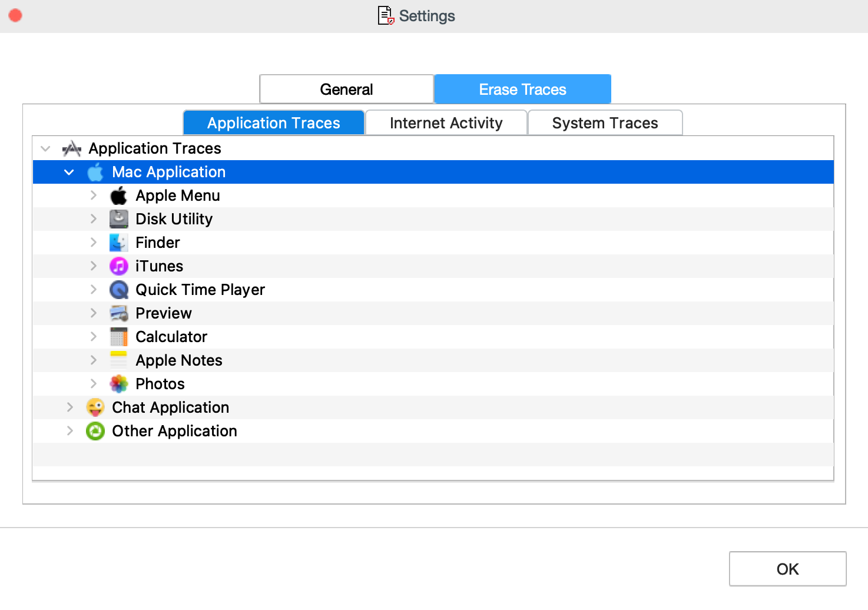
Task: Click the yellow Apple Notes icon
Action: point(119,360)
